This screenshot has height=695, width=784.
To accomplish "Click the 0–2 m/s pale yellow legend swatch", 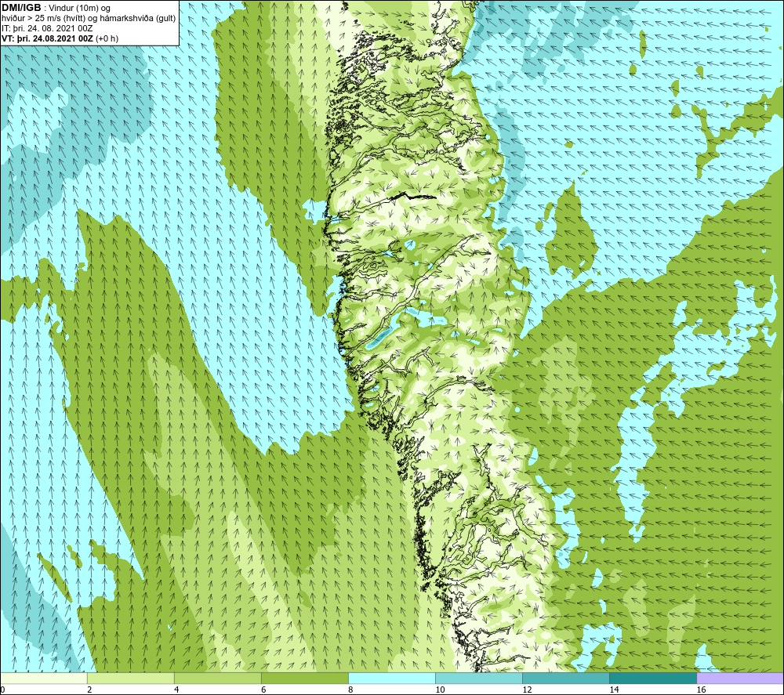I will coord(43,678).
